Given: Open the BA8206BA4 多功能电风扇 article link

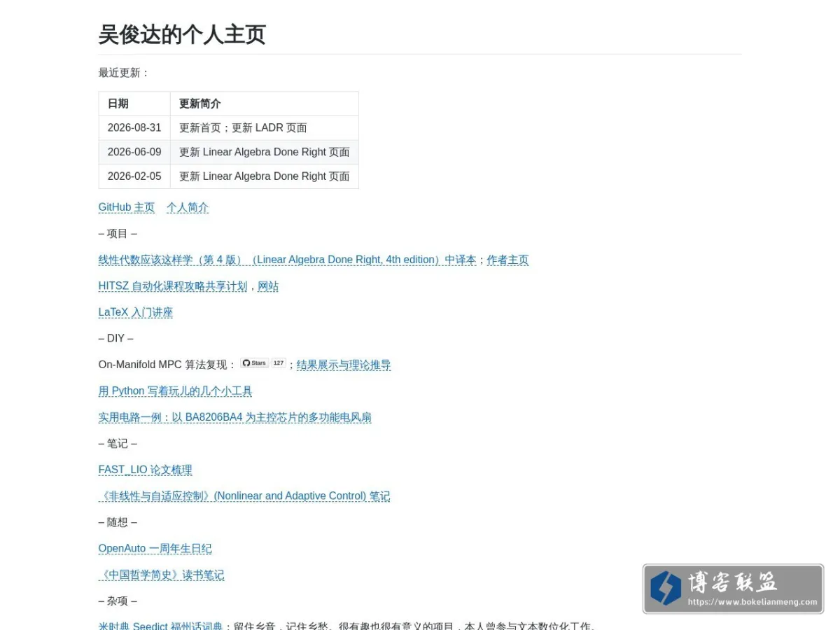Looking at the screenshot, I should pos(234,417).
